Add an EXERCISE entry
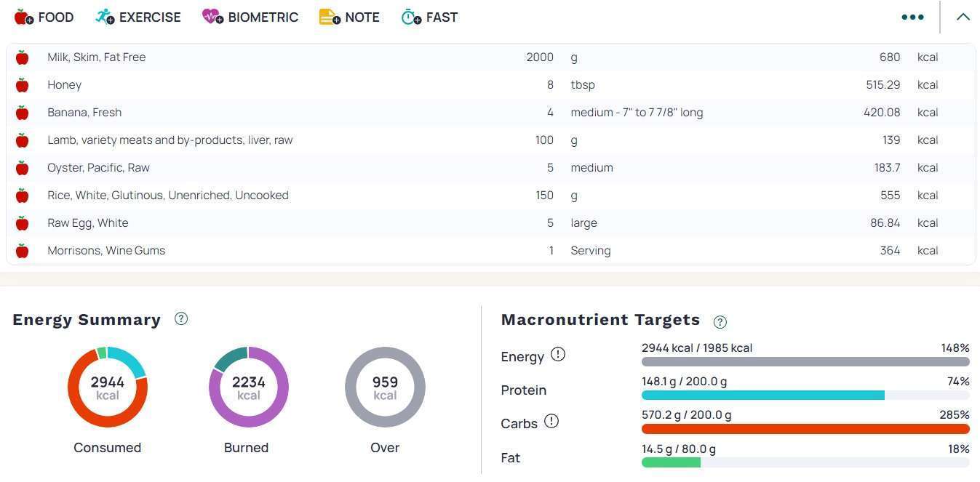980x482 pixels. (x=138, y=17)
